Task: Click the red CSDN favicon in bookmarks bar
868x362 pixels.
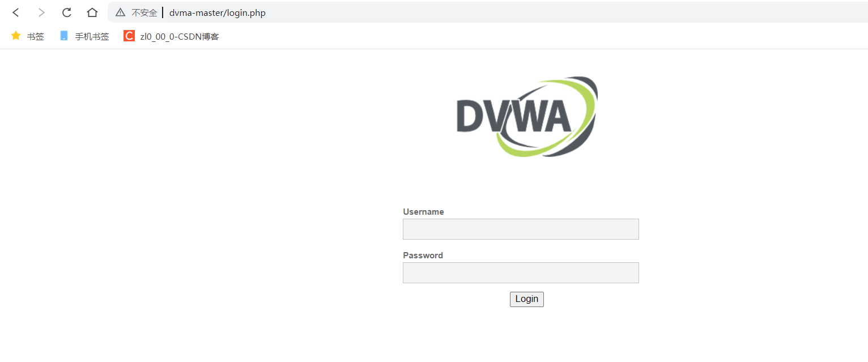Action: [x=129, y=36]
